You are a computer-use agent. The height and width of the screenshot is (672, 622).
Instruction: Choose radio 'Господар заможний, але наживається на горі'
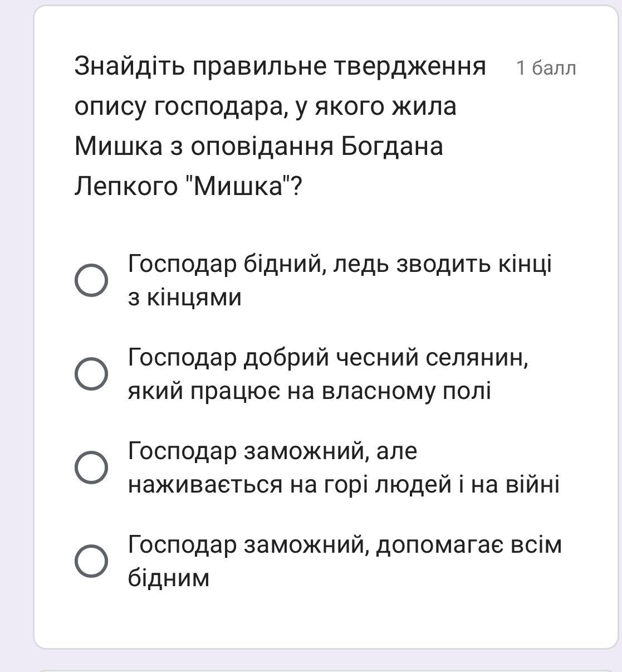point(91,468)
